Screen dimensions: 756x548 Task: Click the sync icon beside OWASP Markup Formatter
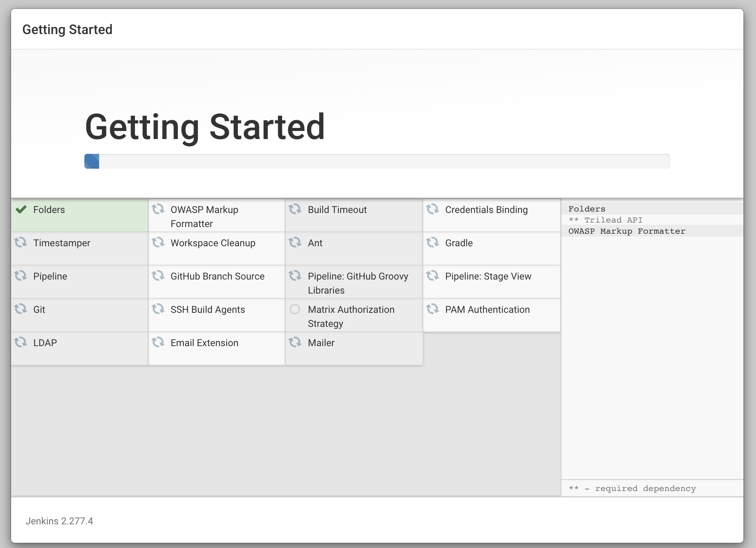pyautogui.click(x=158, y=209)
